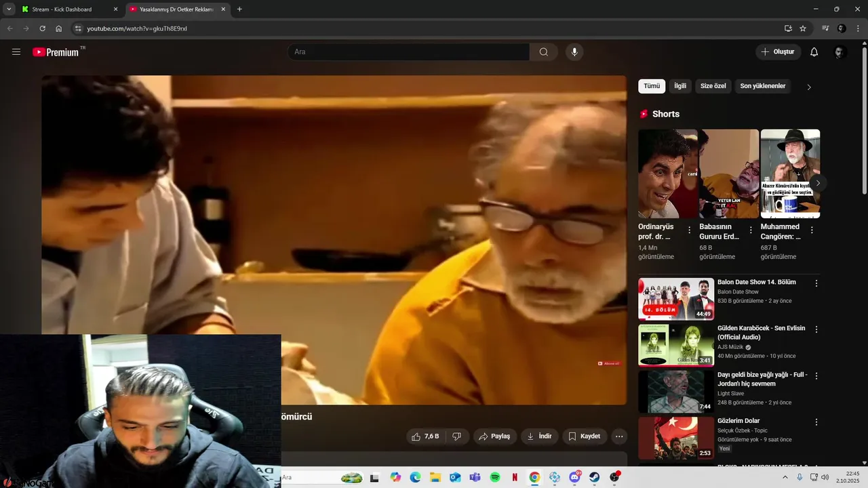Install app icon in address bar
This screenshot has width=868, height=488.
point(788,28)
